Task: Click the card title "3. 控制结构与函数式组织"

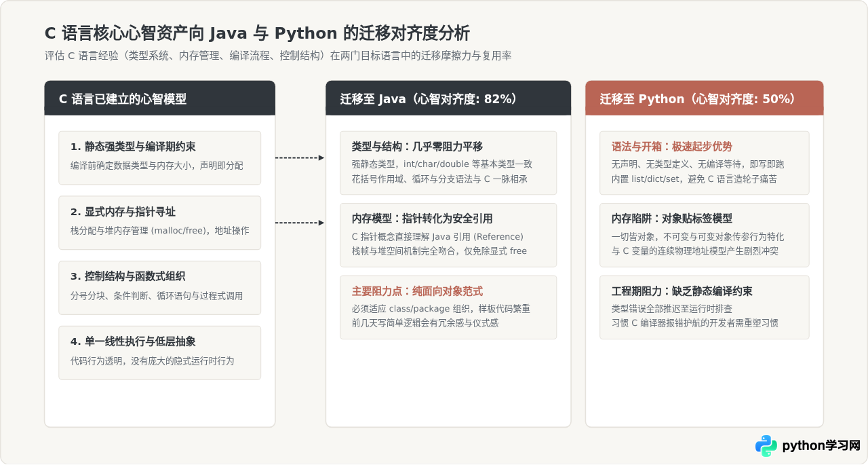Action: (x=128, y=276)
